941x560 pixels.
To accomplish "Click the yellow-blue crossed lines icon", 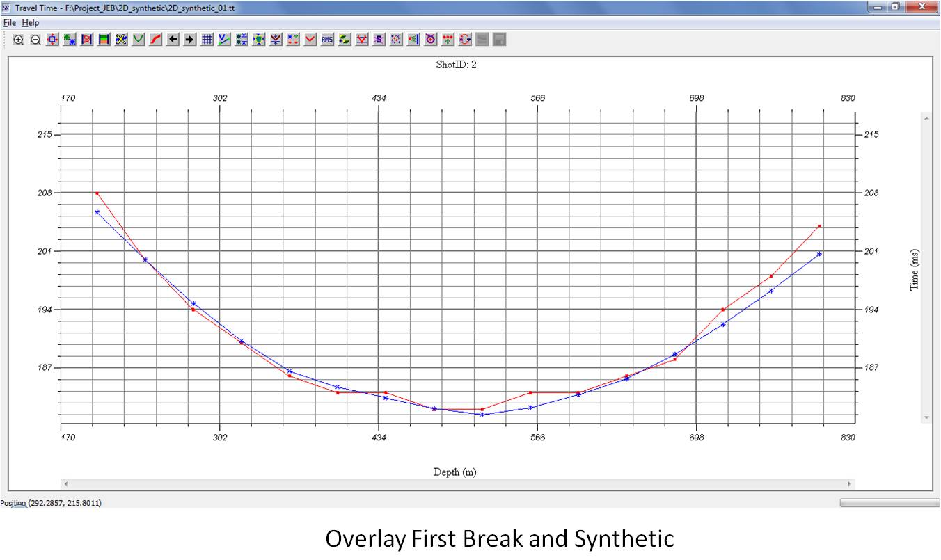I will pyautogui.click(x=121, y=40).
